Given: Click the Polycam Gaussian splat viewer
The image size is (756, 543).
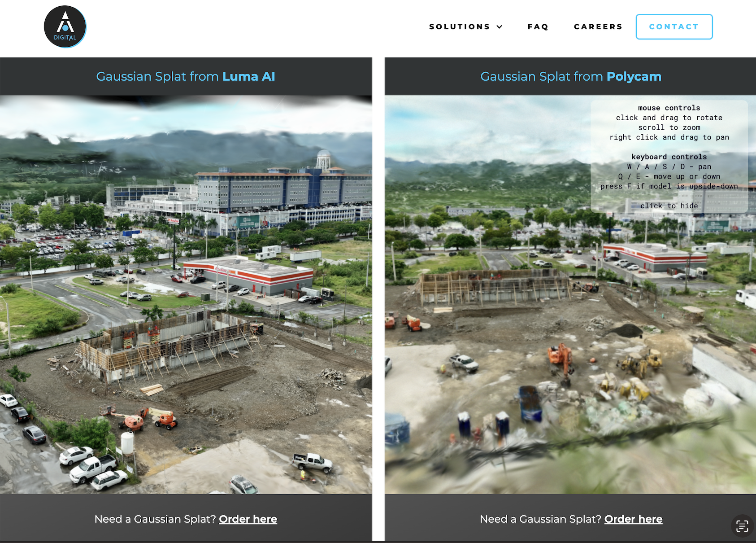Looking at the screenshot, I should (x=570, y=294).
